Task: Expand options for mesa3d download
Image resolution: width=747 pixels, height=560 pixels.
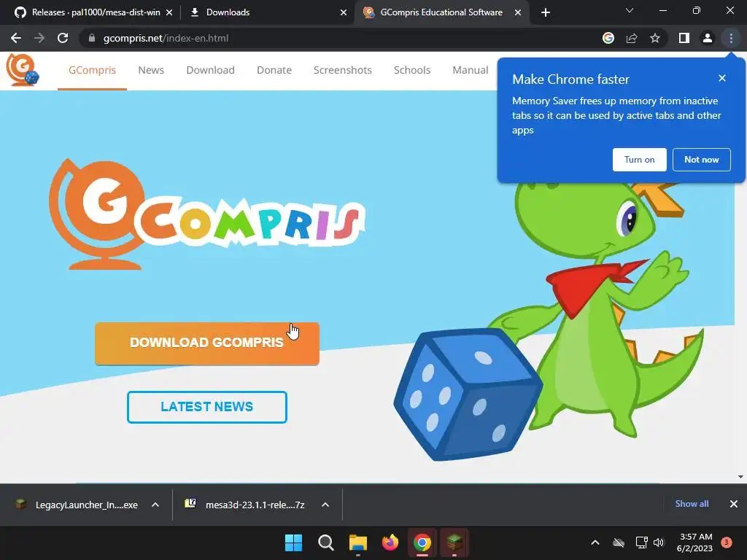Action: point(325,505)
